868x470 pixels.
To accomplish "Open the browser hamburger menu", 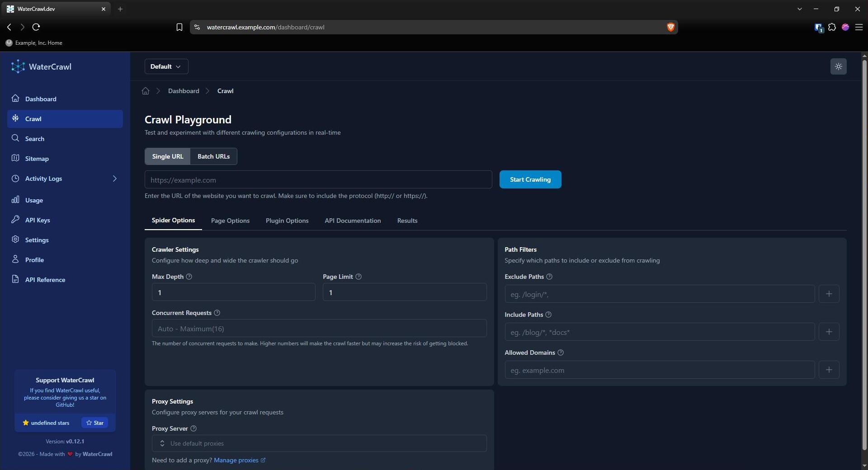I will pos(859,27).
